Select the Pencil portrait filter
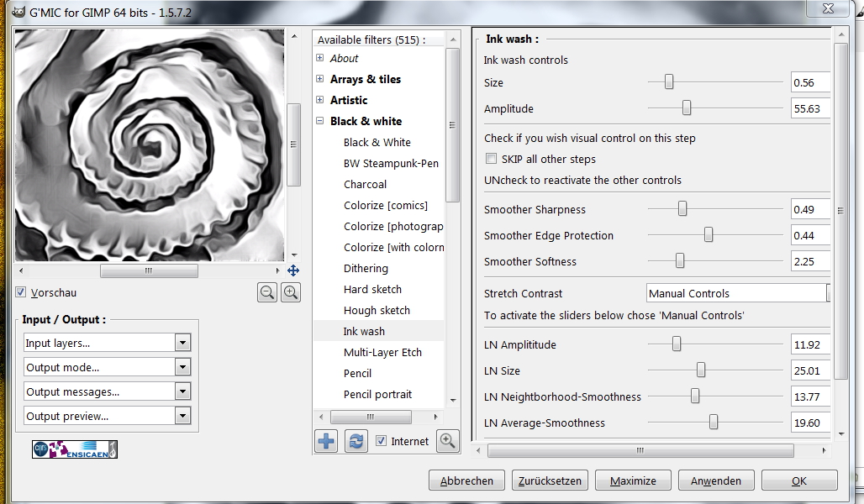Screen dimensions: 864x504 point(377,394)
